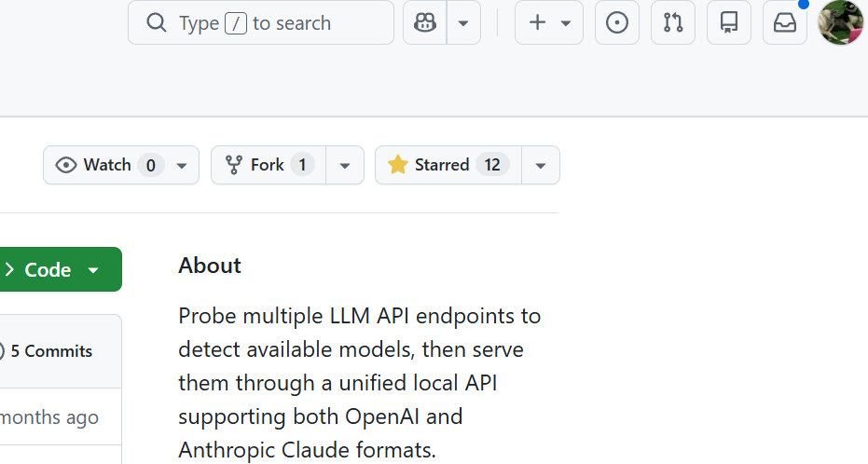Open the Issues icon in header

click(616, 22)
